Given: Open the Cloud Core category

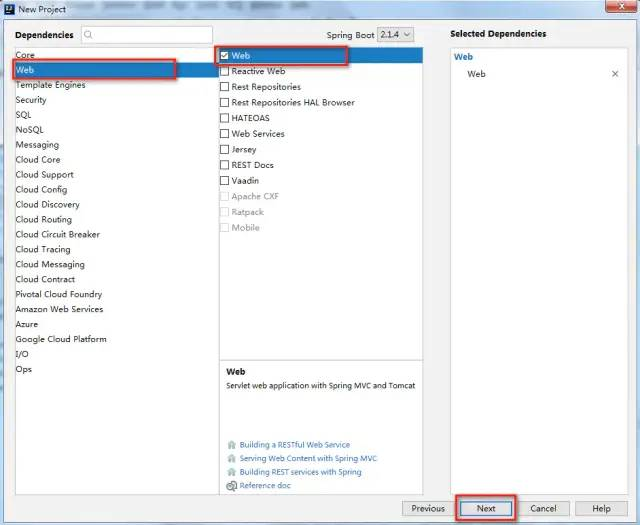Looking at the screenshot, I should pyautogui.click(x=116, y=160).
